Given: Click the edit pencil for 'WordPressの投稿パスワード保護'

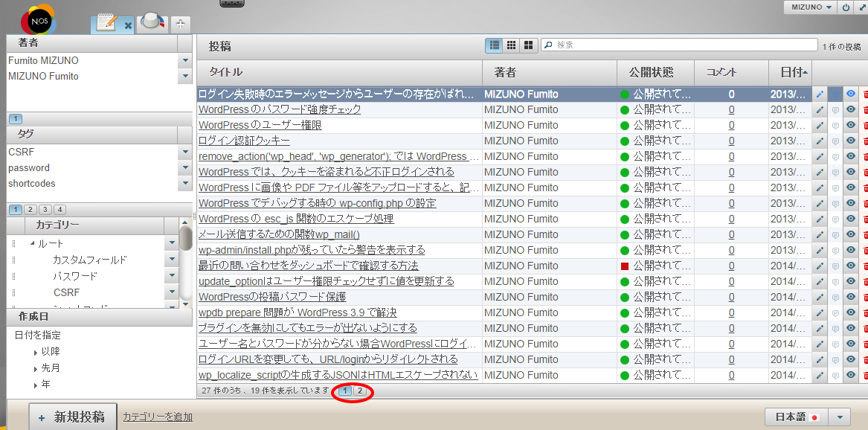Looking at the screenshot, I should tap(820, 297).
